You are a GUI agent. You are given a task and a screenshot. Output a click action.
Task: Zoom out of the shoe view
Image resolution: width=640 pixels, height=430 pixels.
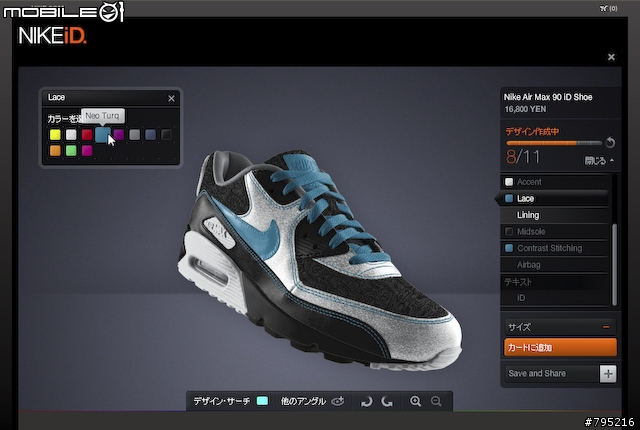[436, 401]
